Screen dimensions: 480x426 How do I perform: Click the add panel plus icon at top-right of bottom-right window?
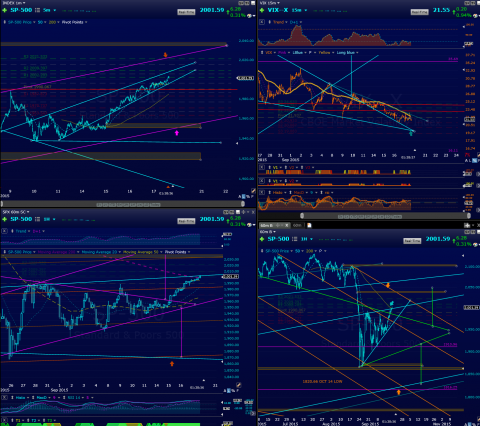[467, 225]
